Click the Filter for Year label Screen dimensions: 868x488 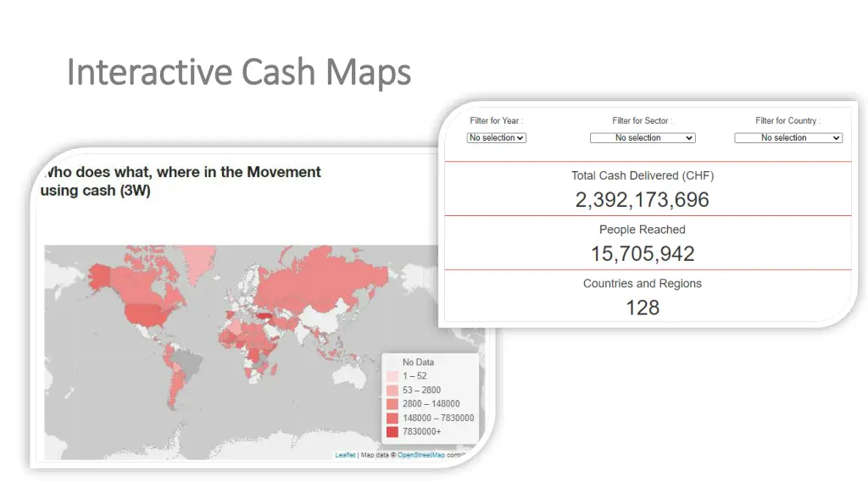[x=496, y=120]
